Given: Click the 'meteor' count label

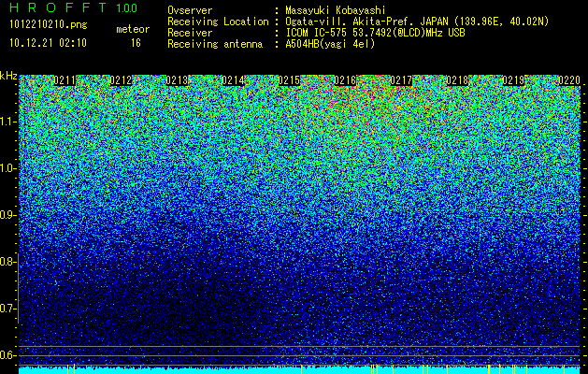Looking at the screenshot, I should point(133,29).
